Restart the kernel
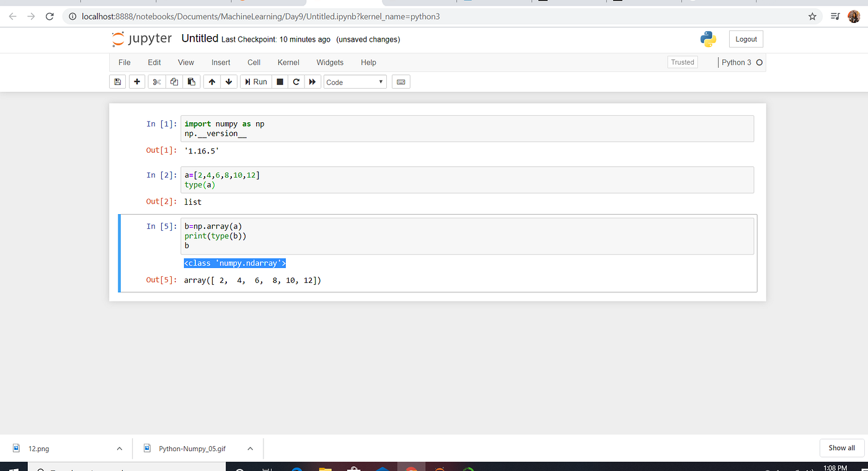 (296, 81)
